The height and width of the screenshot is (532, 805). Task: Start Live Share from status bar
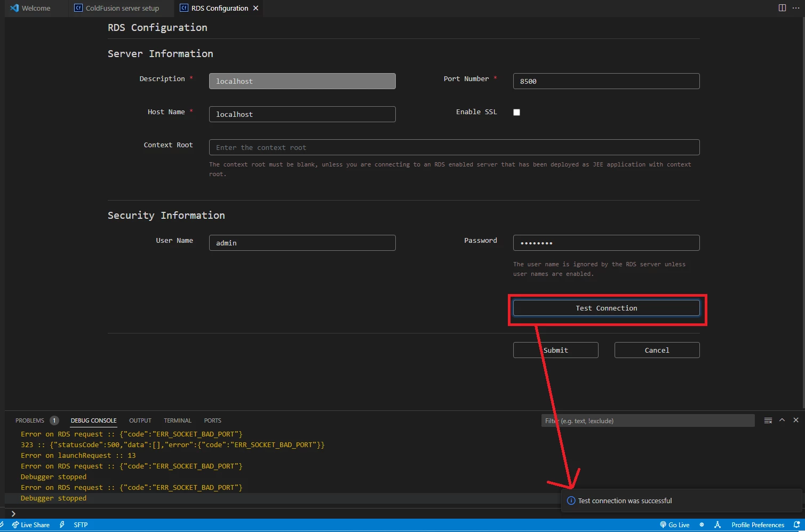(x=31, y=525)
